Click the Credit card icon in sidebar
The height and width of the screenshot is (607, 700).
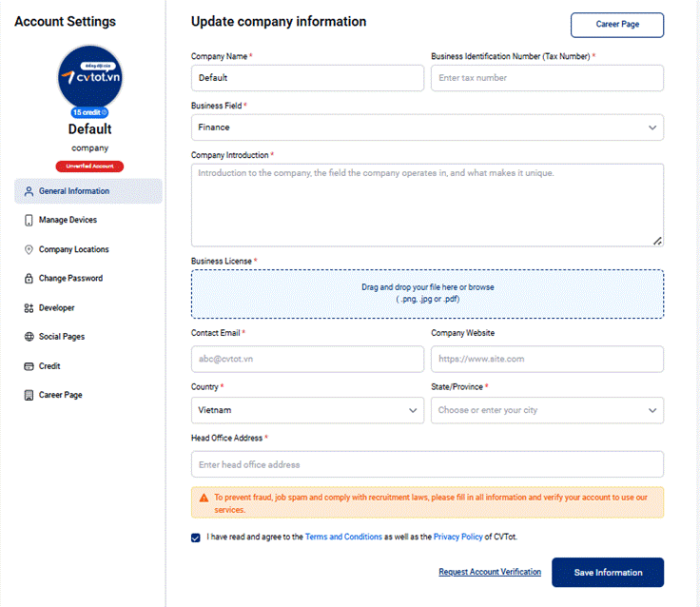point(29,366)
